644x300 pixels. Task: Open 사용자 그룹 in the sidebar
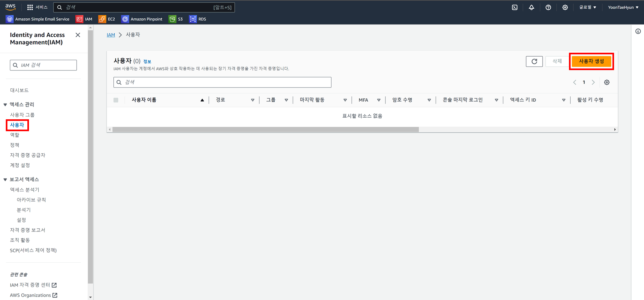tap(22, 115)
